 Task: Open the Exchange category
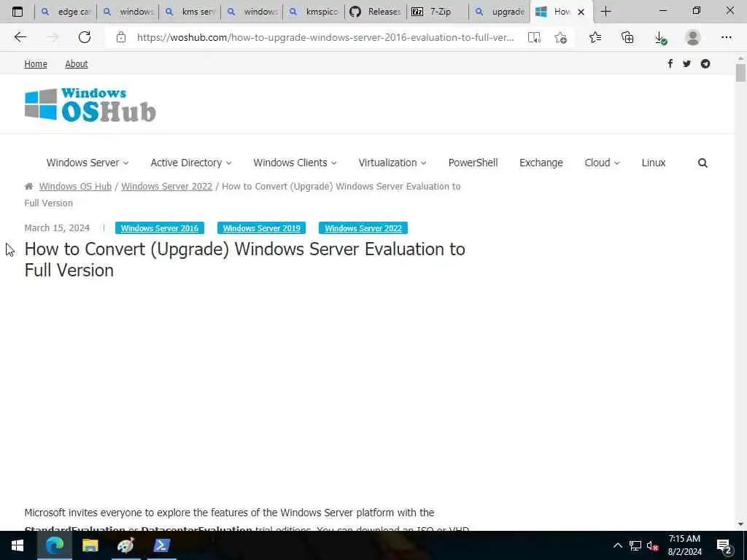point(541,163)
